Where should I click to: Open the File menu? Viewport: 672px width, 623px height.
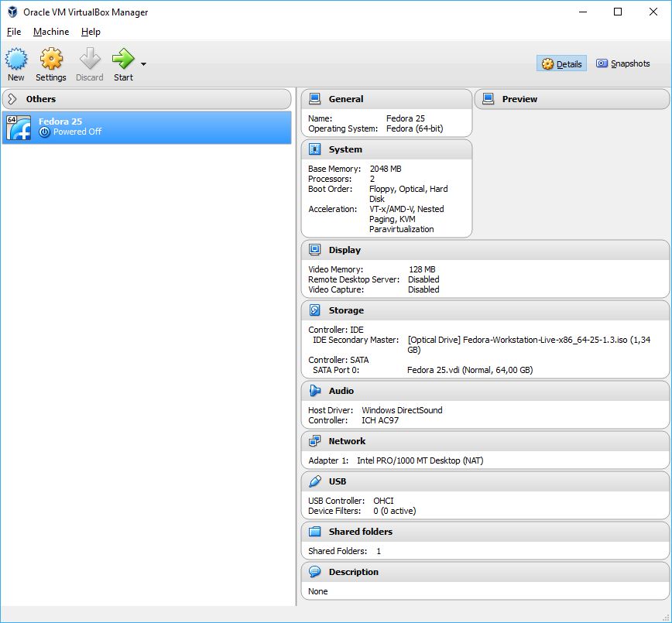click(14, 32)
